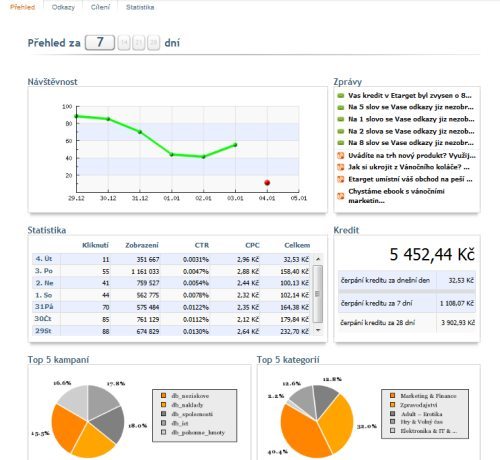The height and width of the screenshot is (460, 500).
Task: Click green icon beside 'Na 8 slov' message
Action: 340,143
